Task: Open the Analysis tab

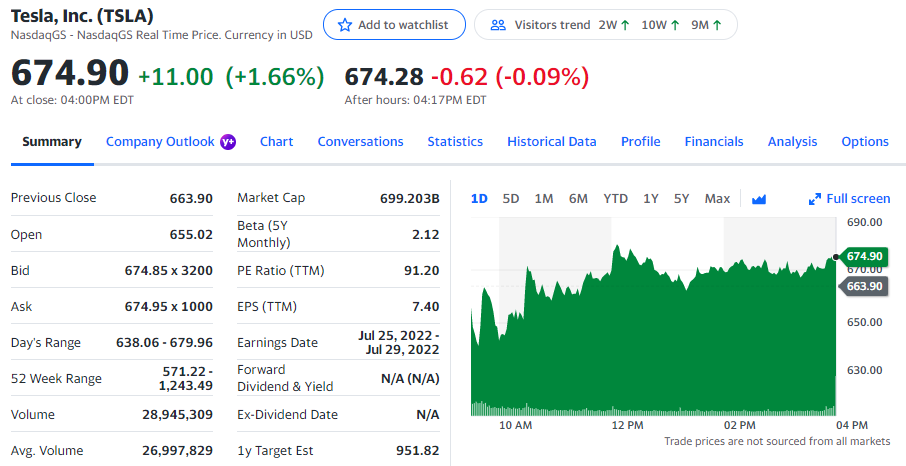Action: click(x=792, y=142)
